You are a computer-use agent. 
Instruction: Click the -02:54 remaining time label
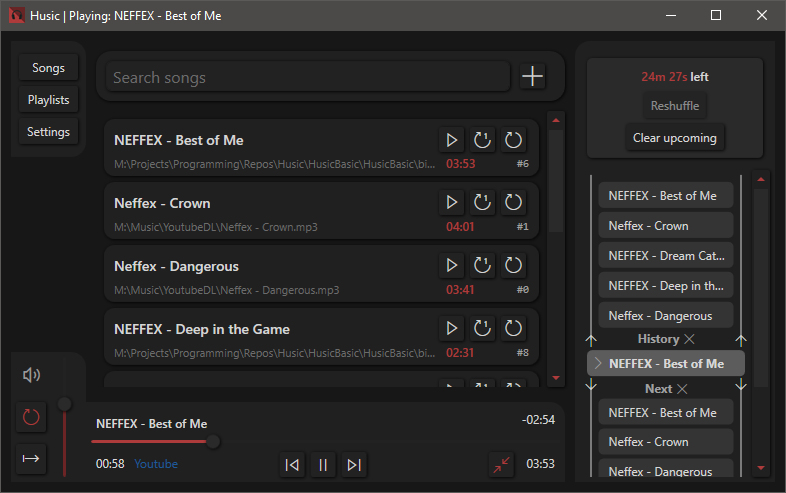click(x=538, y=420)
